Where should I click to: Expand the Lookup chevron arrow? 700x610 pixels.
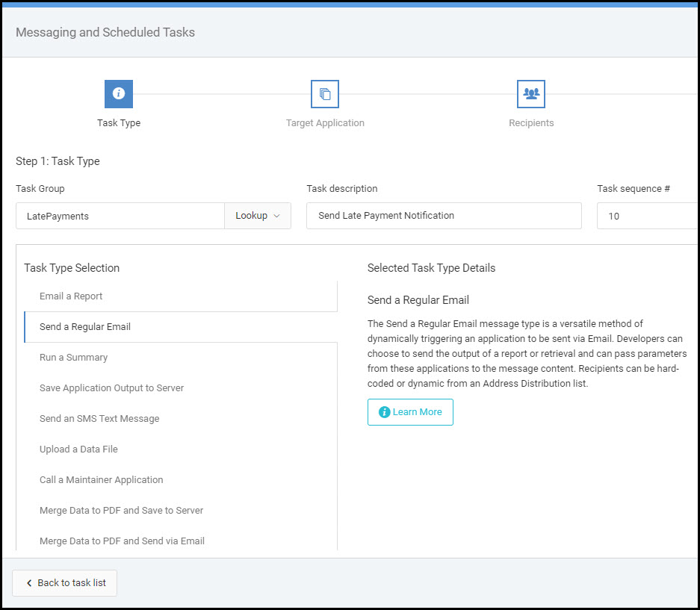click(275, 215)
